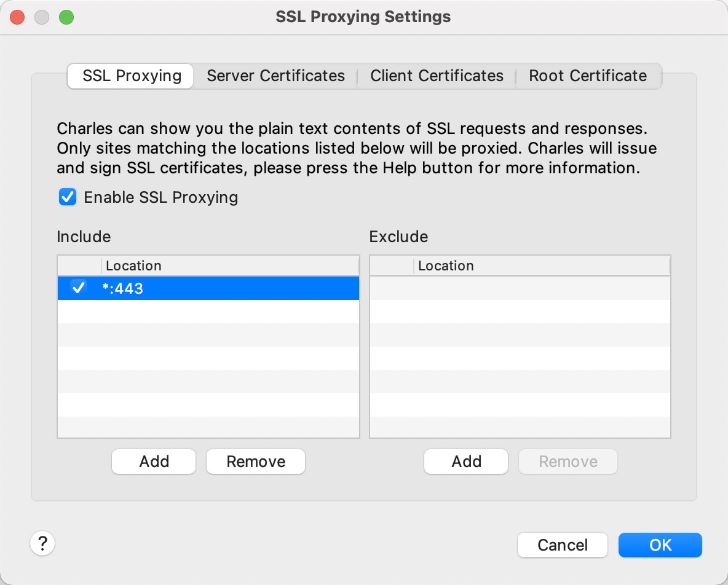This screenshot has width=728, height=585.
Task: Click Remove under the Include list
Action: point(255,461)
